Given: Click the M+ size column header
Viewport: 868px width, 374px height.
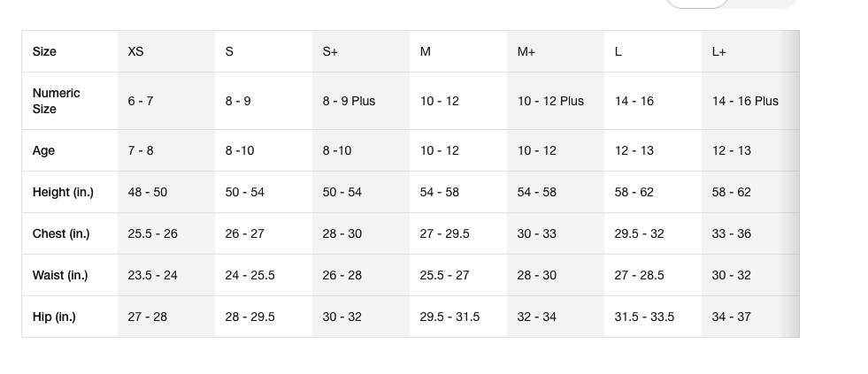Looking at the screenshot, I should pos(526,51).
